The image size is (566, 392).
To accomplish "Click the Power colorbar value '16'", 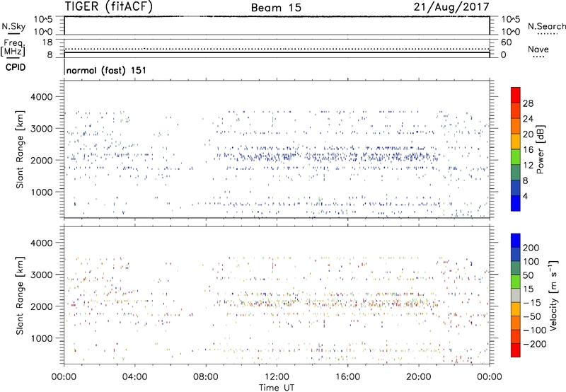I will tap(528, 150).
